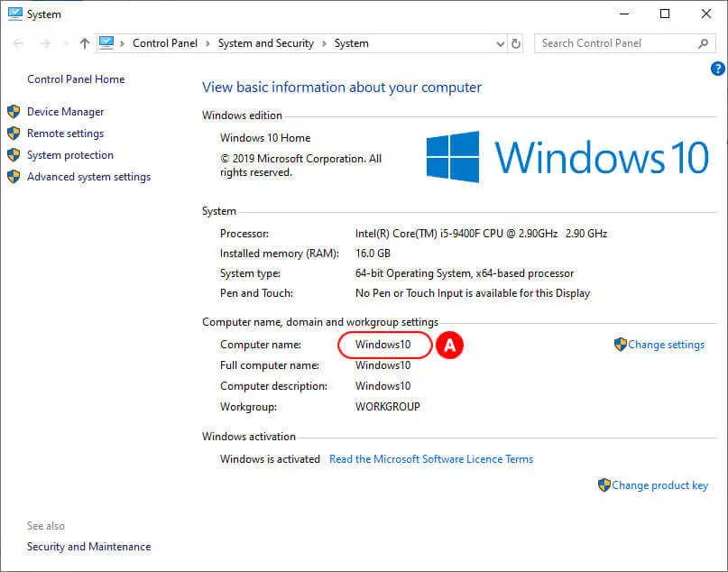Screen dimensions: 728x572
Task: Click 'No Pen or Touch Input' text
Action: 473,293
